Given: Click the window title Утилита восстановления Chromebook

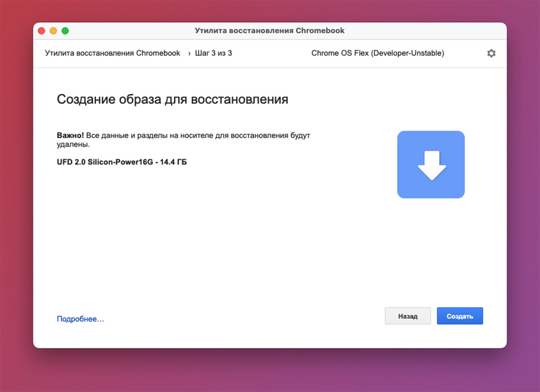Looking at the screenshot, I should [x=270, y=31].
